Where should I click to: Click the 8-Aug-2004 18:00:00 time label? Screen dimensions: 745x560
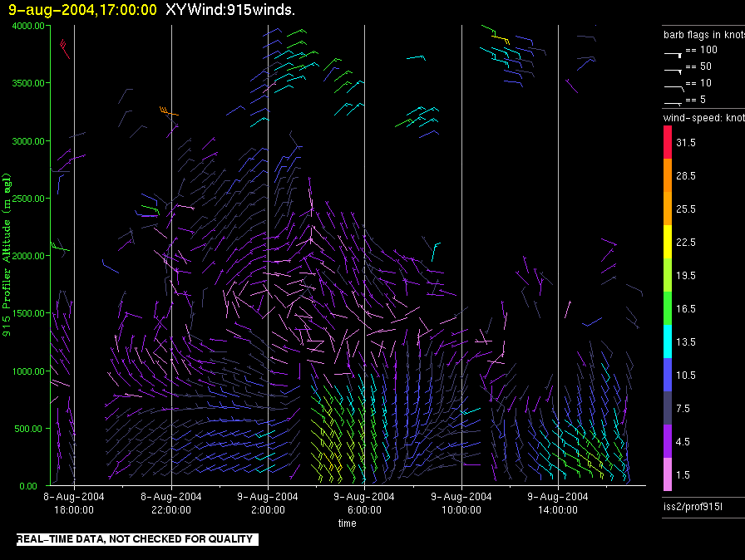tap(74, 503)
